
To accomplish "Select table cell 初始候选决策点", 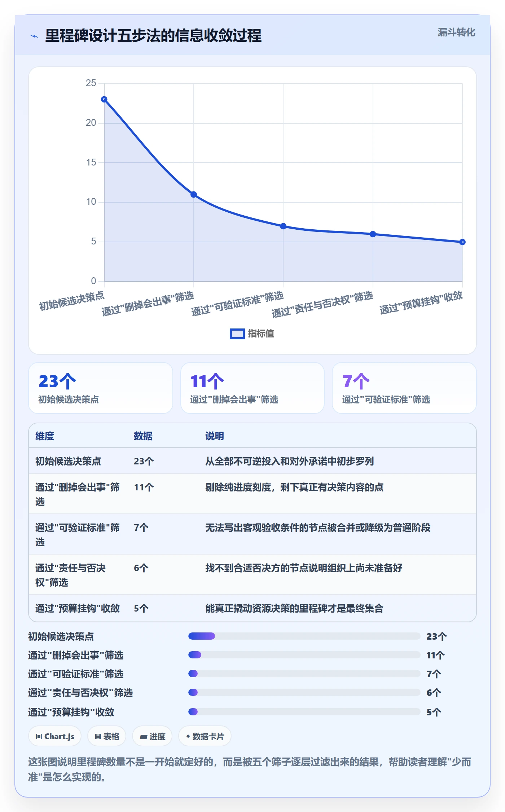I will [x=68, y=461].
